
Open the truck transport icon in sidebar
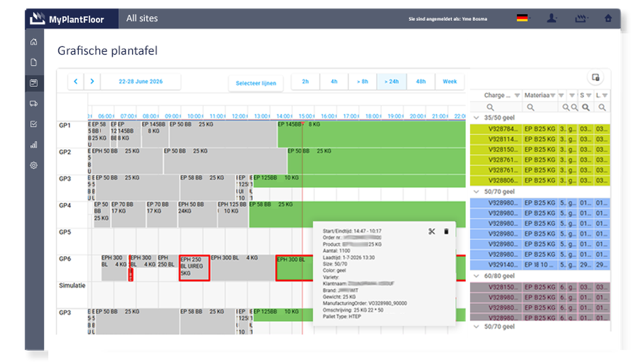coord(34,104)
